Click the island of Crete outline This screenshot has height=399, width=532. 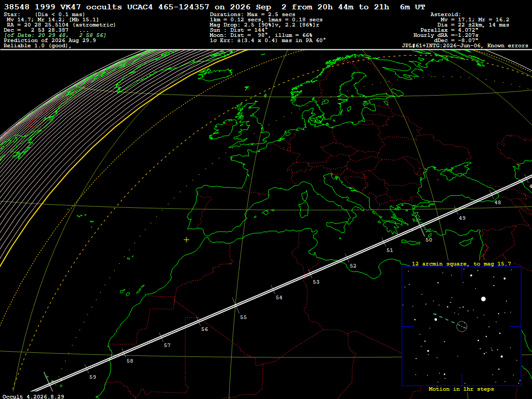(410, 242)
